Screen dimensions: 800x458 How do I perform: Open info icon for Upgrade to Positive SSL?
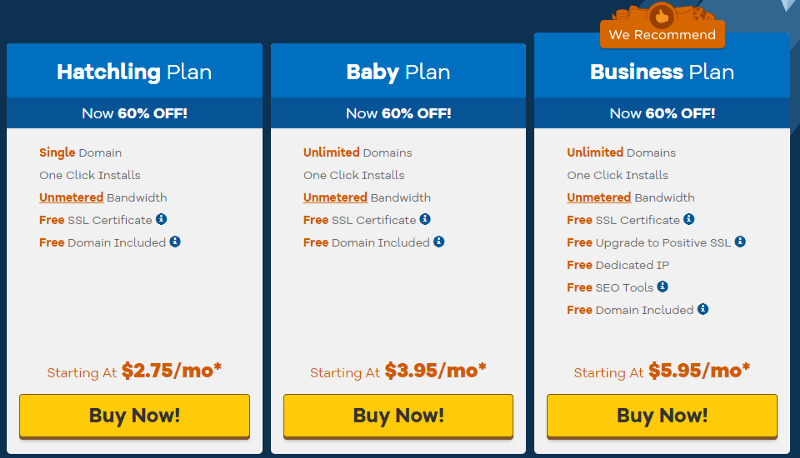740,242
